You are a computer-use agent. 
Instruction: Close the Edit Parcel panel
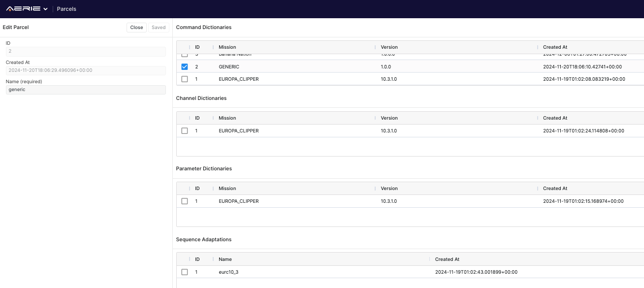click(136, 27)
